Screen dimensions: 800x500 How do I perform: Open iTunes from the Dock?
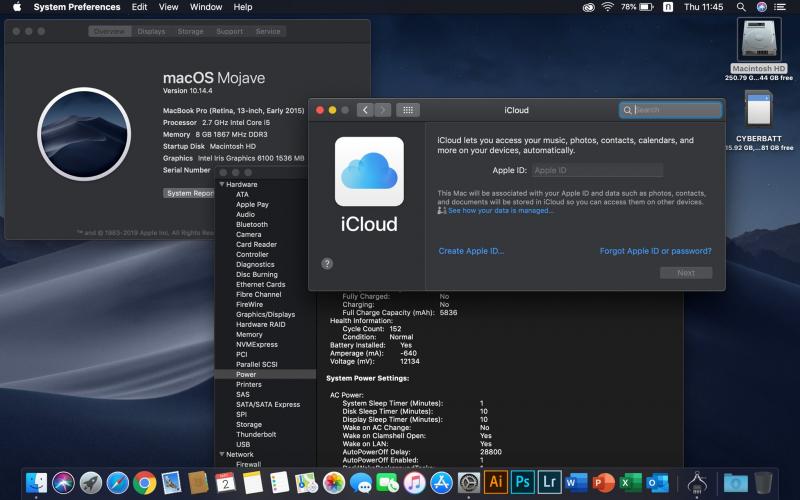pyautogui.click(x=415, y=482)
